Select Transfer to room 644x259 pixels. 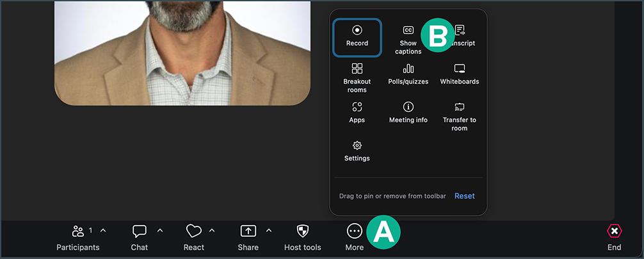(x=459, y=117)
